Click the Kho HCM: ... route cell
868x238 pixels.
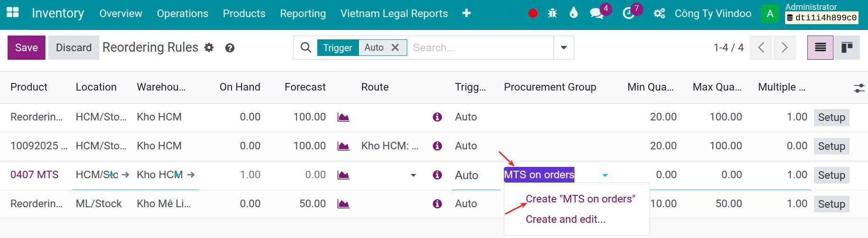(x=390, y=146)
